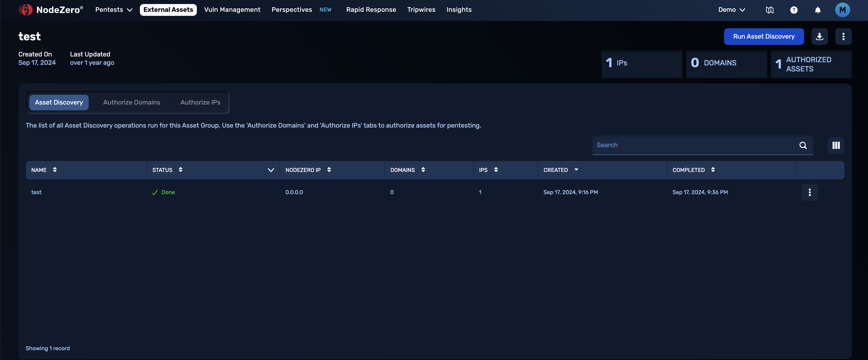
Task: Open the help question-mark icon
Action: [794, 10]
